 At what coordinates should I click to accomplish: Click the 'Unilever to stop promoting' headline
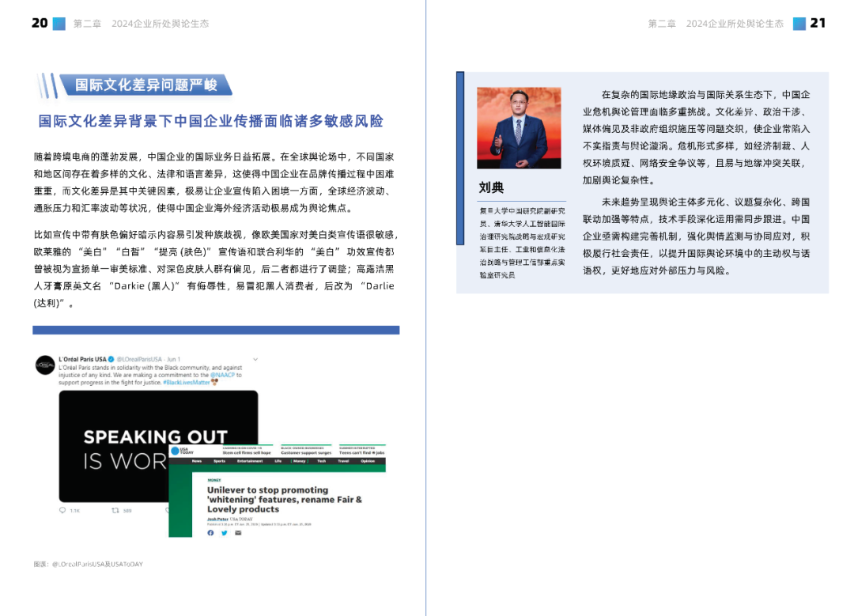[x=285, y=500]
